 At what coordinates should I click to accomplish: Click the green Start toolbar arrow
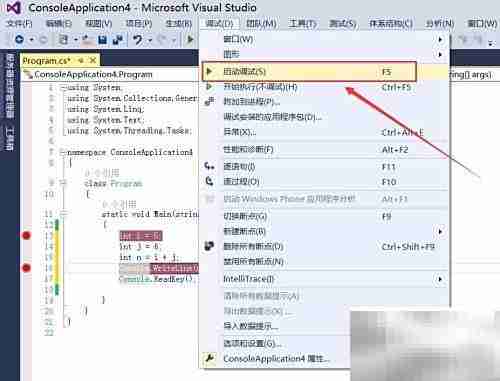[x=190, y=40]
